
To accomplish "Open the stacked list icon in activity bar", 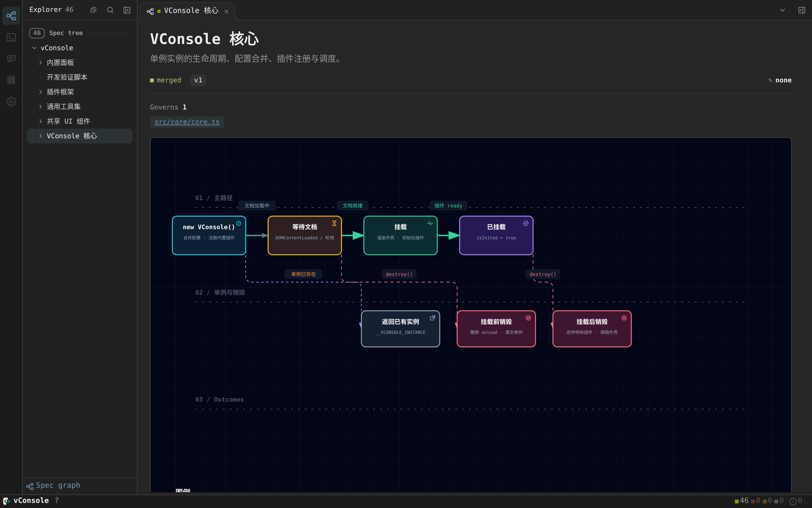I will point(11,80).
